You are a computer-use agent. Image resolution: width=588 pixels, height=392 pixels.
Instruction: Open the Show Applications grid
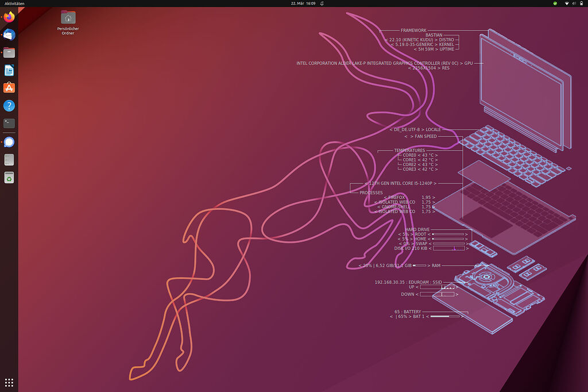pos(8,382)
